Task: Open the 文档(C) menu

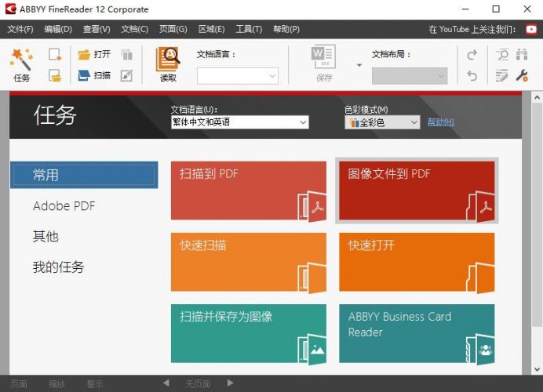Action: pos(135,29)
